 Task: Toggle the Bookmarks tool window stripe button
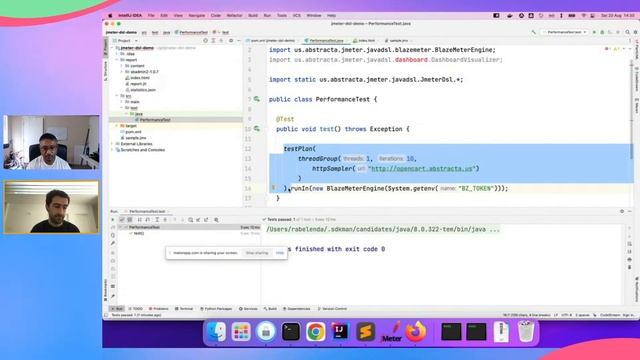tap(105, 290)
